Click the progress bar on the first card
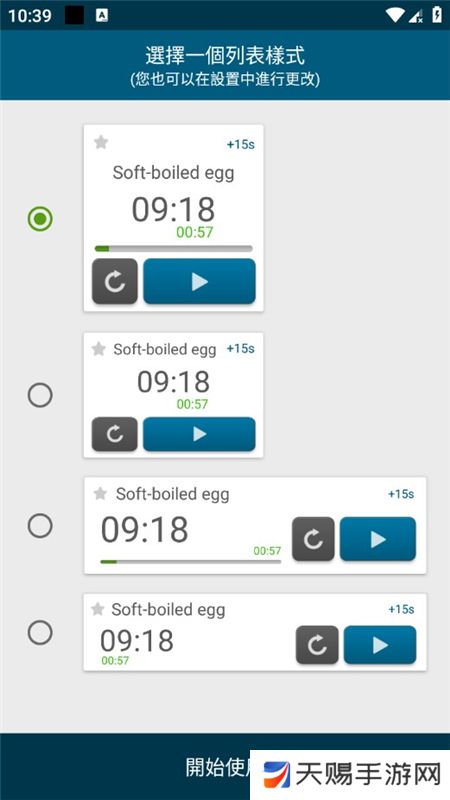Screen dimensions: 450x800 click(173, 248)
